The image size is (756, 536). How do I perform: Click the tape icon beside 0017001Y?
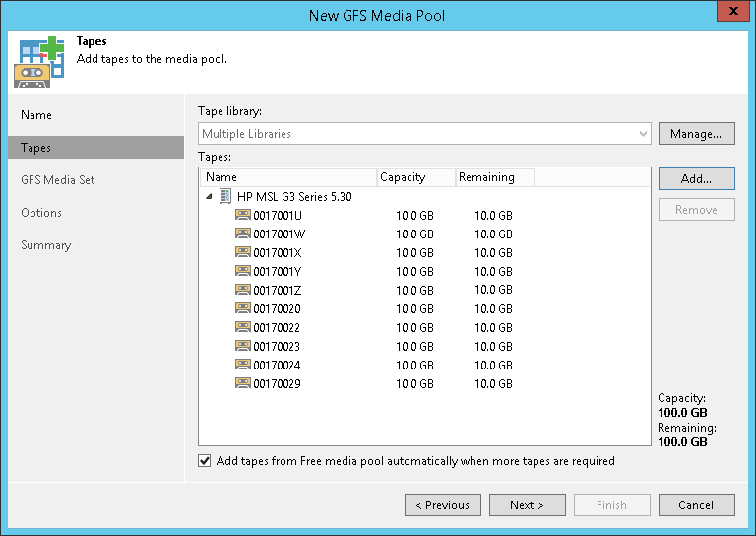(x=243, y=271)
